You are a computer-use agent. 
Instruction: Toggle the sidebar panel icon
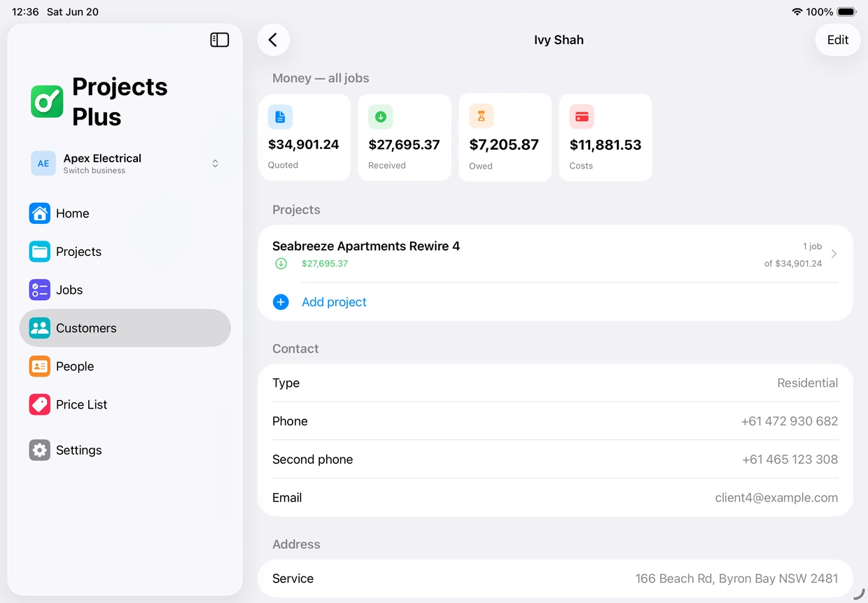[x=220, y=40]
